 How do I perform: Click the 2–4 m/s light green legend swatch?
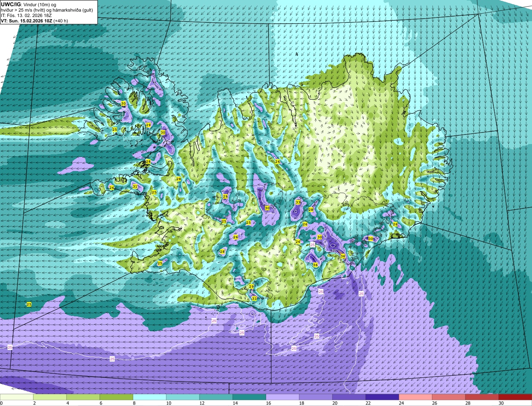[x=50, y=397]
